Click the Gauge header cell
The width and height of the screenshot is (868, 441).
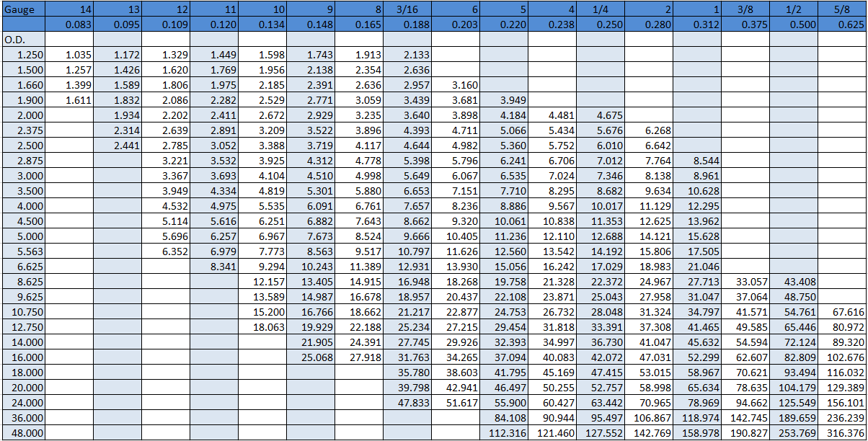(x=23, y=9)
